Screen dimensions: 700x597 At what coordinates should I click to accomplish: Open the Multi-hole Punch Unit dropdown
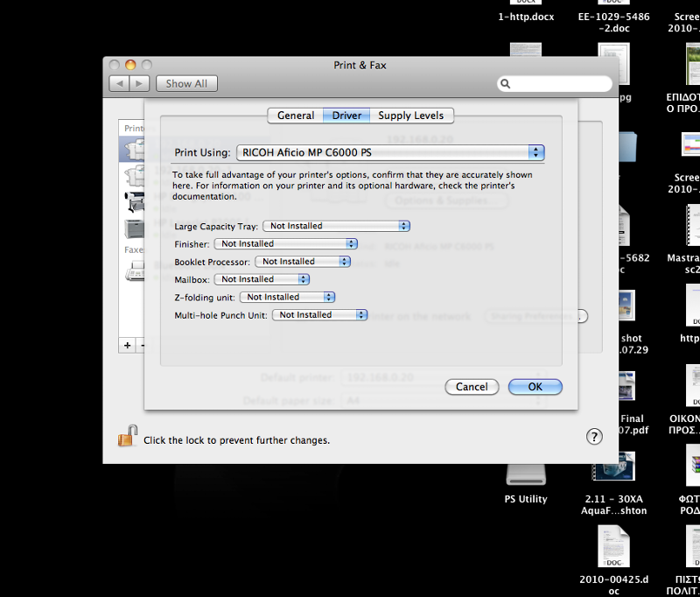(x=319, y=315)
